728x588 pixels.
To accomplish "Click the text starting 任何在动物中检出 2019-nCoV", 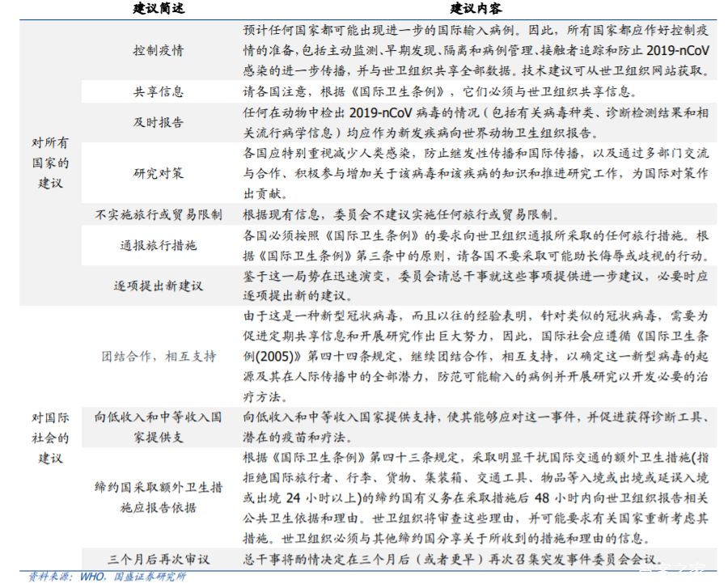I will point(476,122).
